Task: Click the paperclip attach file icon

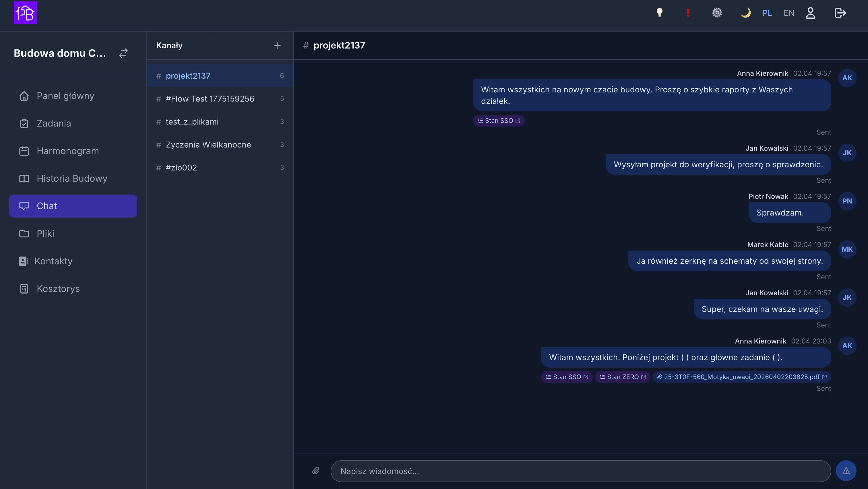Action: [316, 470]
